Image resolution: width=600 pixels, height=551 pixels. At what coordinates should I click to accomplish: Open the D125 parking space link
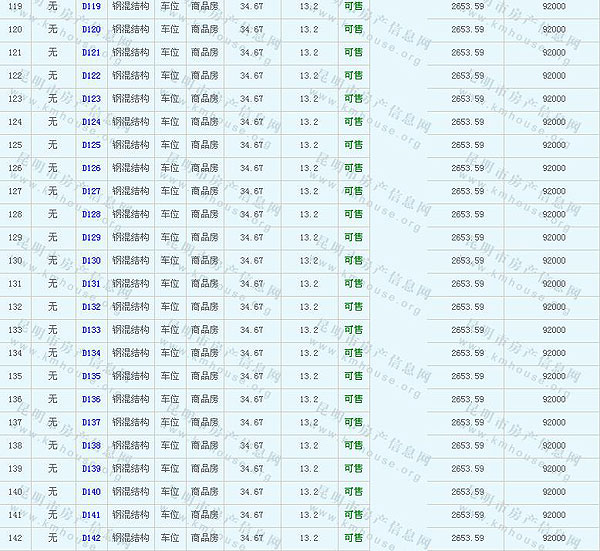coord(91,145)
